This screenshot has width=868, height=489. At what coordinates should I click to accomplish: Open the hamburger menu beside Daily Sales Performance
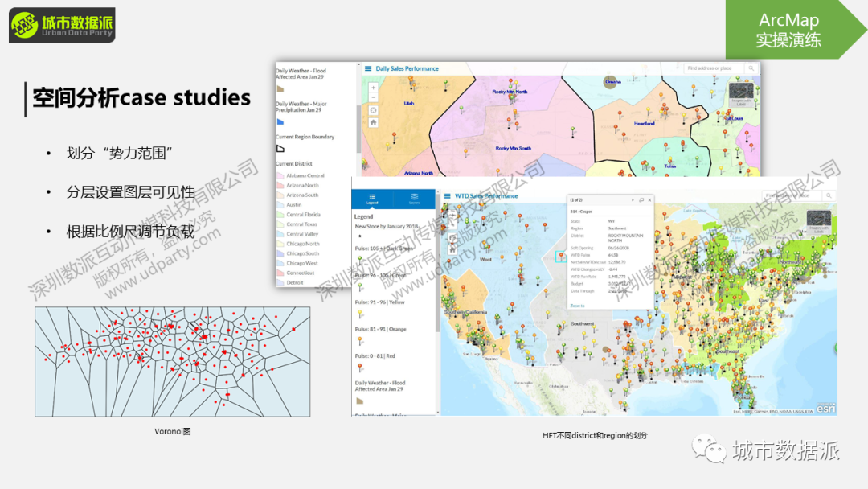[x=368, y=68]
